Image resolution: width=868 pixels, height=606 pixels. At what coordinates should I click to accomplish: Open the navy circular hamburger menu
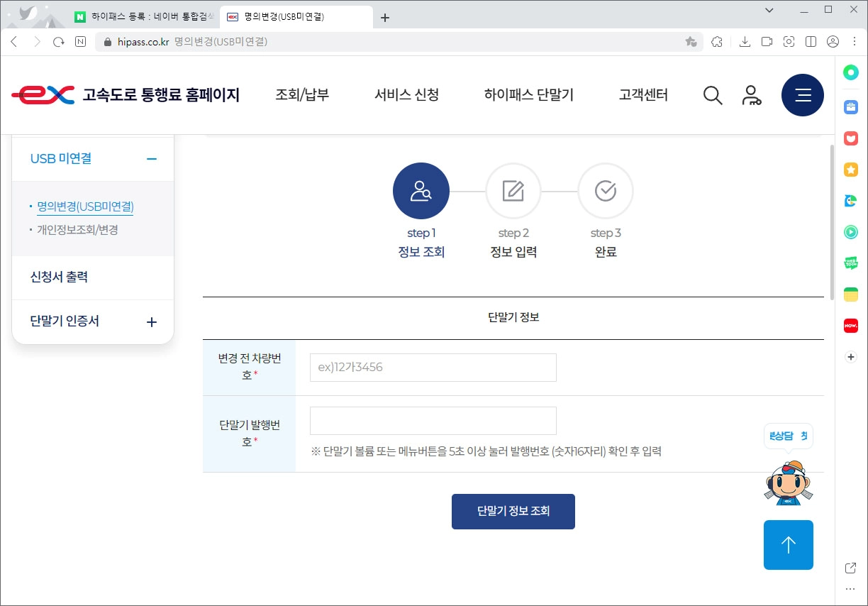tap(803, 94)
